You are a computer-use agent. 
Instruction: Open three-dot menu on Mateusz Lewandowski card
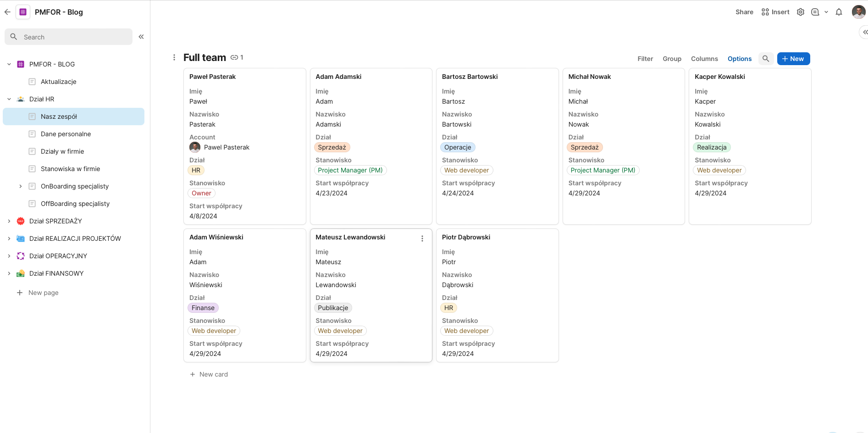(422, 239)
